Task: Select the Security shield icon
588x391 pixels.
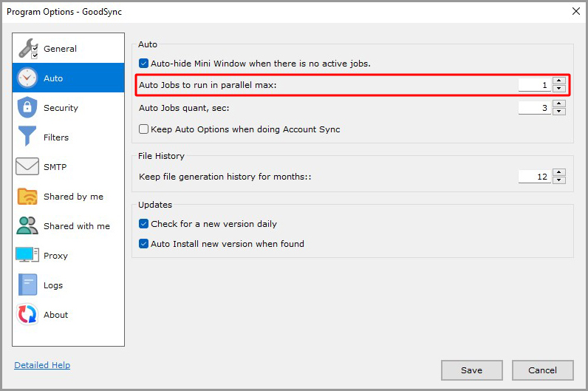Action: point(27,108)
